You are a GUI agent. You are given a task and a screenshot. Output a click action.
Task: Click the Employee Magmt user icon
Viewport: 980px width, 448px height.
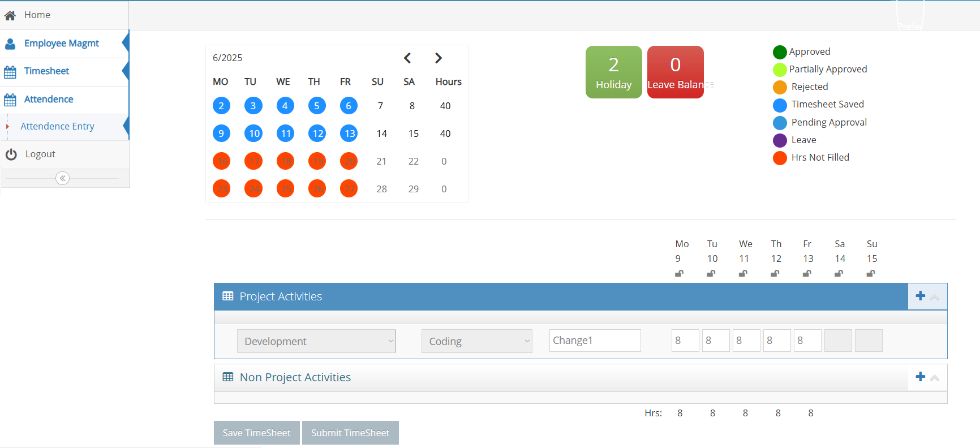(x=10, y=44)
